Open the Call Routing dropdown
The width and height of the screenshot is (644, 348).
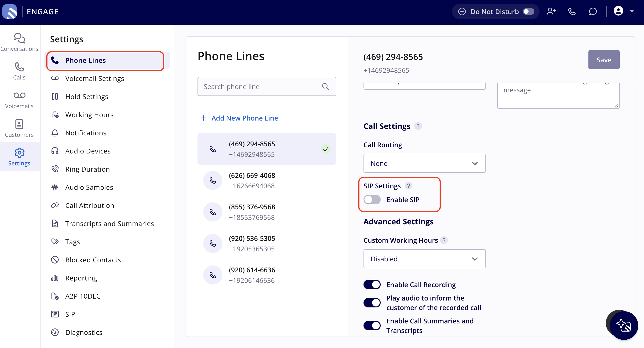coord(424,163)
